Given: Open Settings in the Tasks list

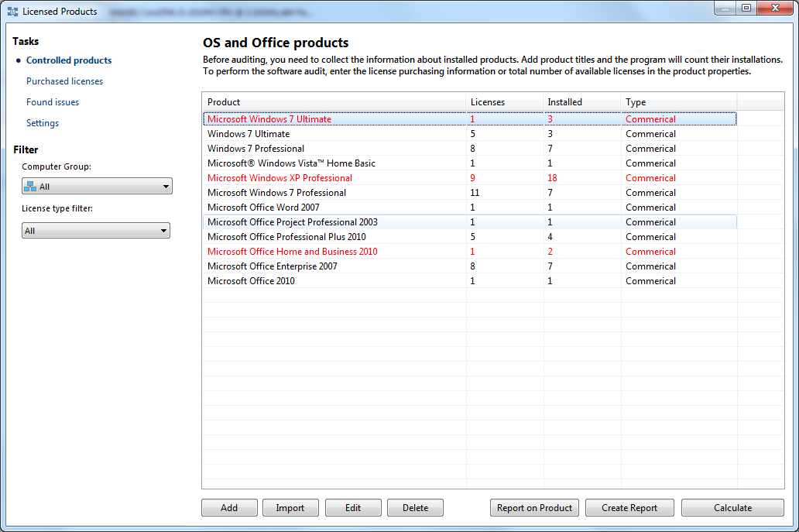Looking at the screenshot, I should [43, 123].
